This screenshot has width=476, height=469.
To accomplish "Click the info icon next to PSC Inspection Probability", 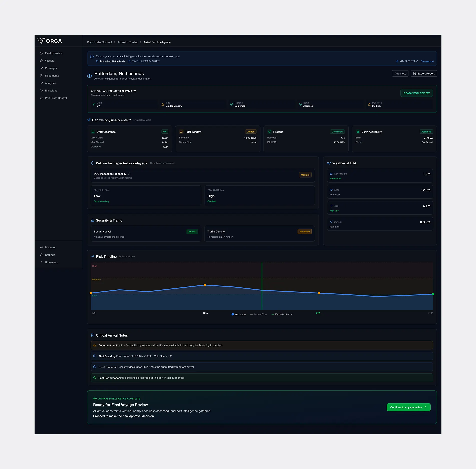I will (129, 174).
